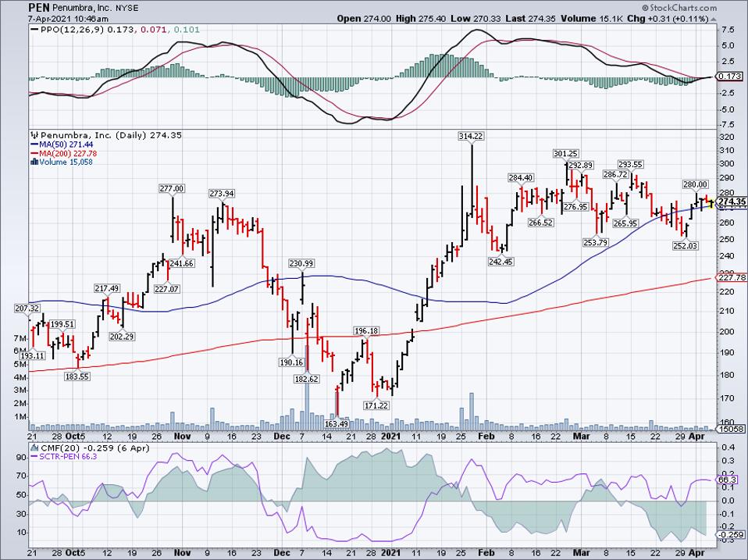Screen dimensions: 748x560
Task: Click the 207.32 price label
Action: (27, 309)
